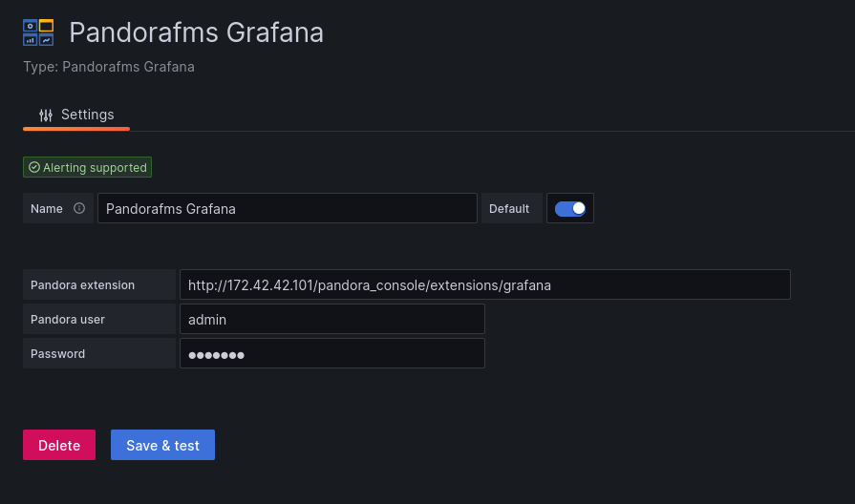This screenshot has height=504, width=855.
Task: Click the check-circle icon in Alerting badge
Action: pos(34,167)
